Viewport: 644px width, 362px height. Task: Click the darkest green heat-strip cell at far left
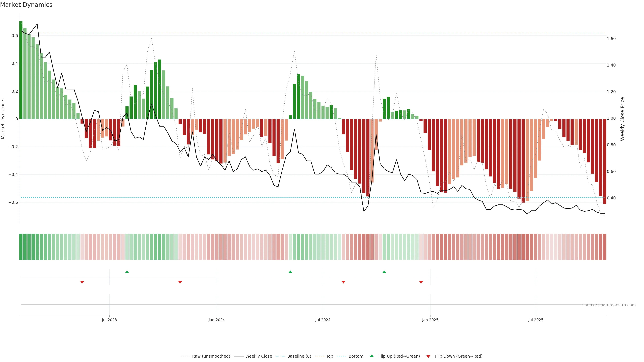point(21,247)
